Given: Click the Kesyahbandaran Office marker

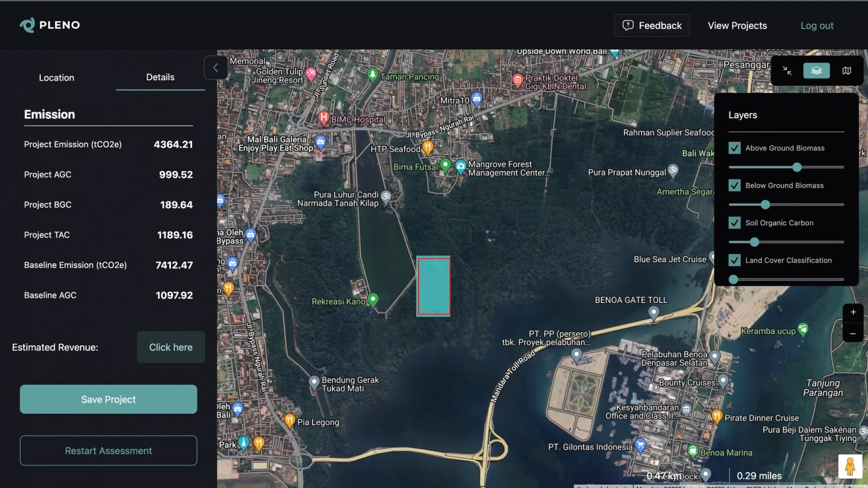Looking at the screenshot, I should tap(686, 409).
